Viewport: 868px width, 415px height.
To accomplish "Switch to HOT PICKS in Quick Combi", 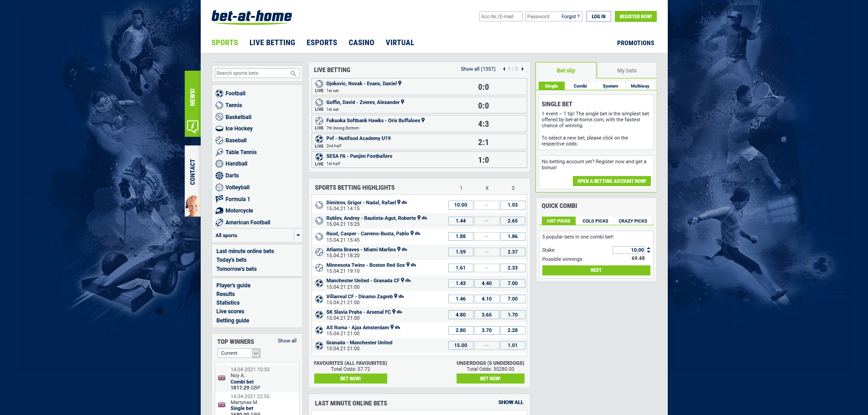I will [x=559, y=221].
